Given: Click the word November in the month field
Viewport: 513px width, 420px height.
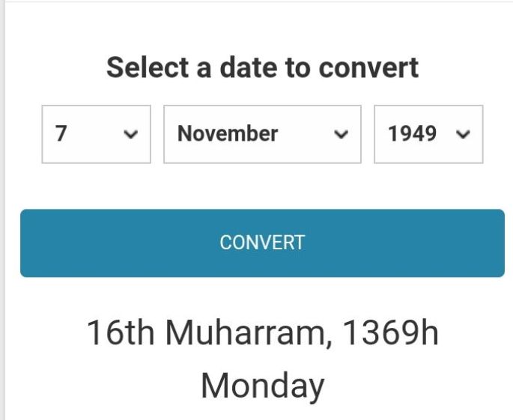Looking at the screenshot, I should (228, 134).
